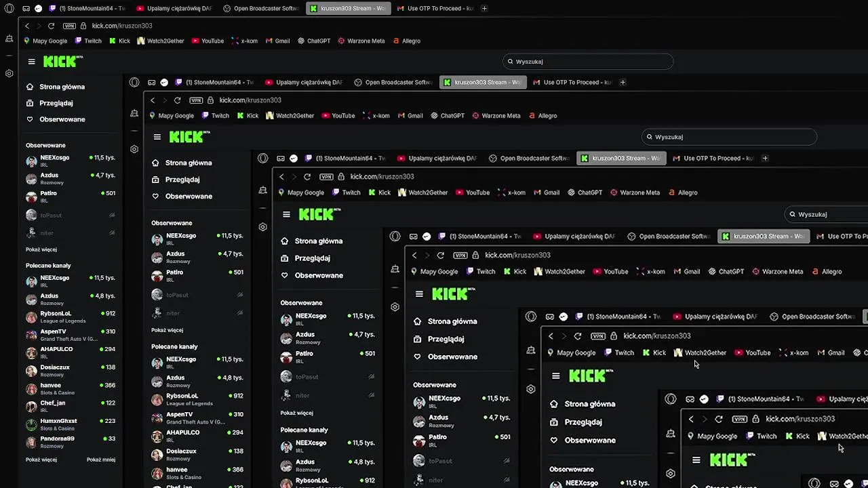Click the outermost sidebar avatar of RybsonLoL
The height and width of the screenshot is (488, 868).
point(31,317)
